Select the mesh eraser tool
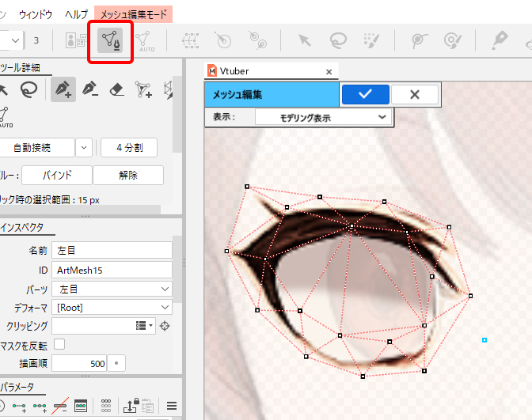The image size is (532, 420). pyautogui.click(x=116, y=90)
